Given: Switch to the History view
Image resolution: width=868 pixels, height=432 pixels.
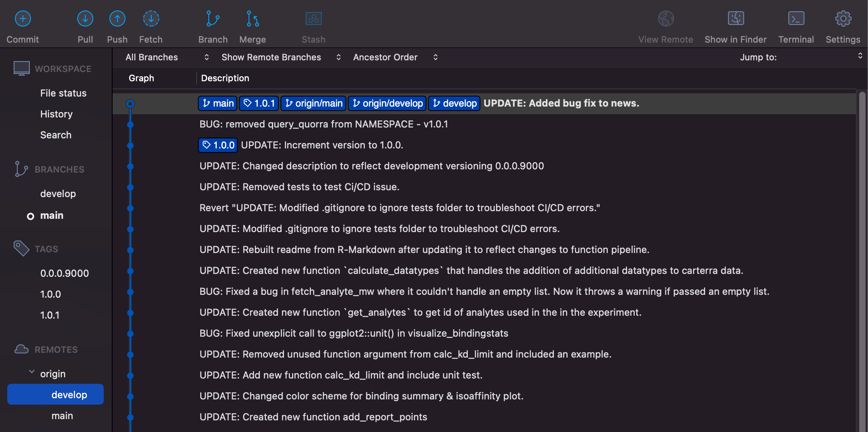Looking at the screenshot, I should point(56,114).
